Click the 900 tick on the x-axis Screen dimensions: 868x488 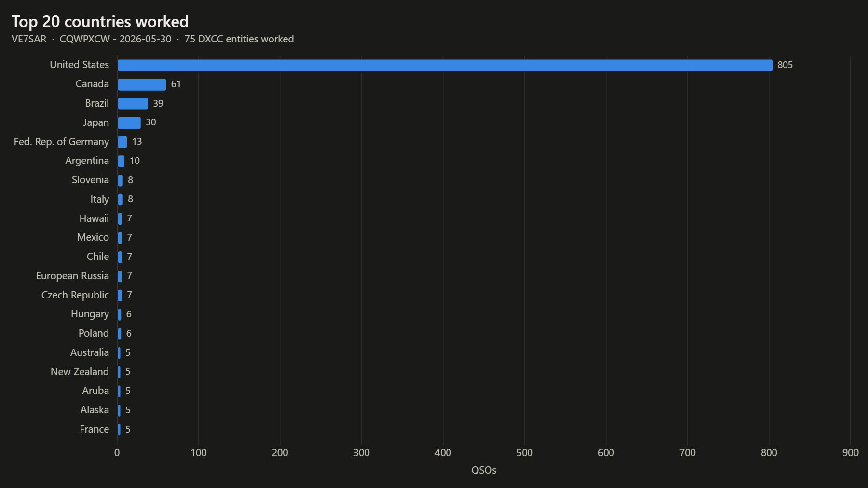851,453
